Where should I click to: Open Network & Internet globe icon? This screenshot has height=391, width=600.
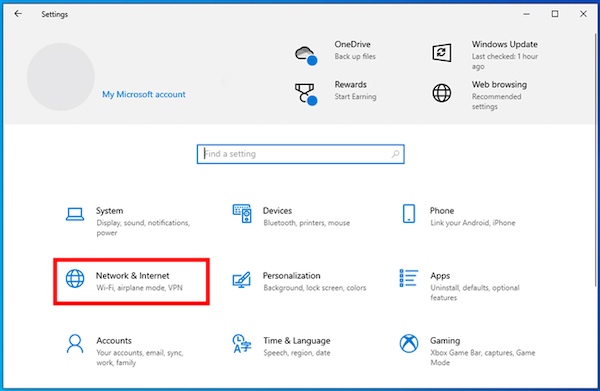point(75,278)
